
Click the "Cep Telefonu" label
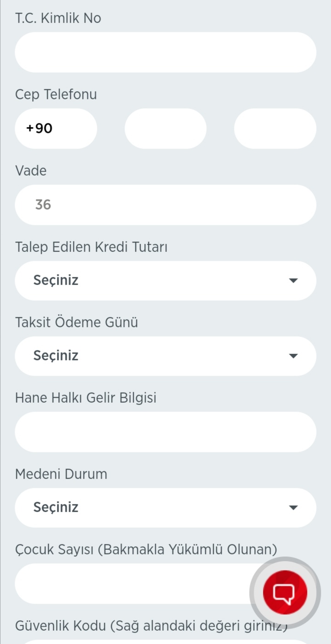pos(56,95)
